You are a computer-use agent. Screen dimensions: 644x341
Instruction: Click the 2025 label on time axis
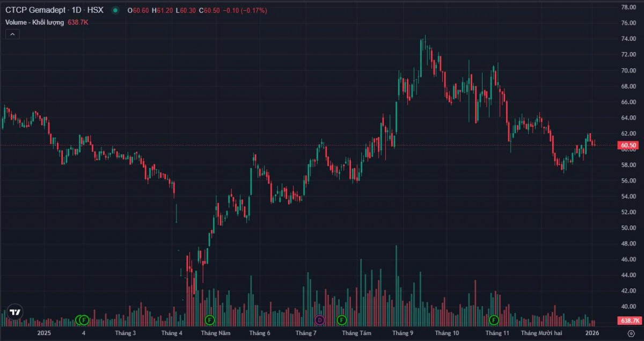point(45,333)
